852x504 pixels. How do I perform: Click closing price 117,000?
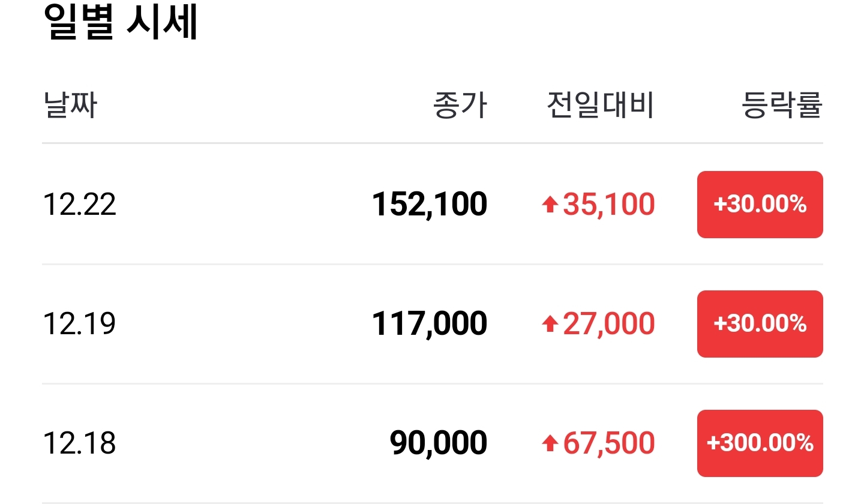click(x=430, y=325)
